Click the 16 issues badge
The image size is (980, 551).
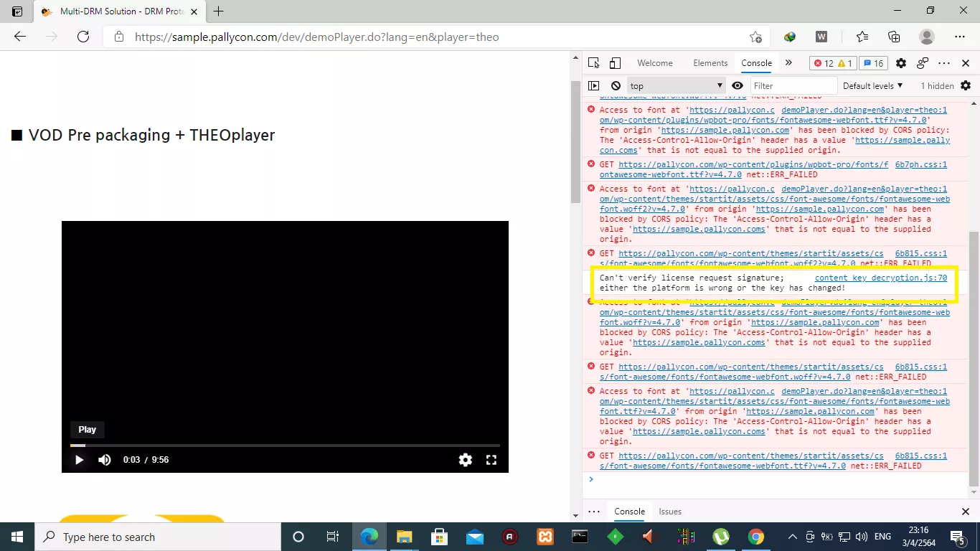coord(873,63)
